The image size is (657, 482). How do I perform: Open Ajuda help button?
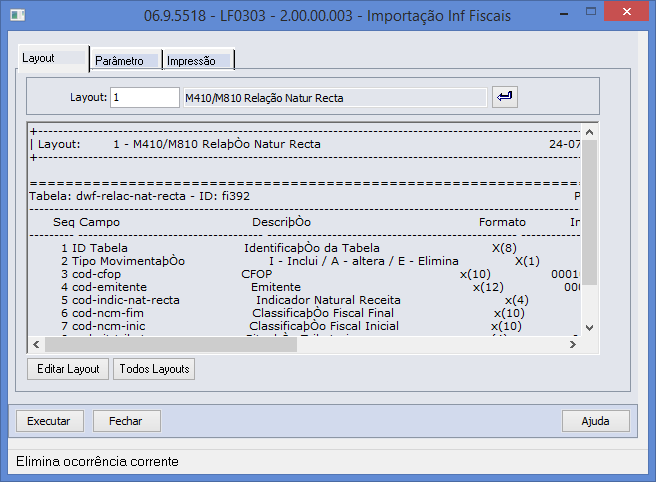click(x=595, y=421)
